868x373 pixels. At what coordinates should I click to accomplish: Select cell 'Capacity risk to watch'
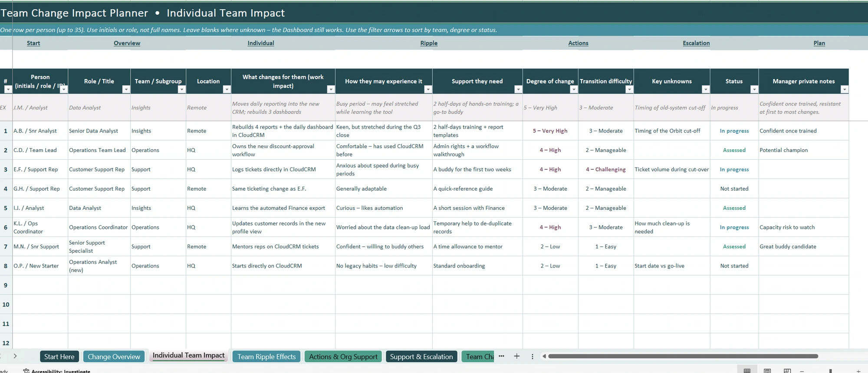[804, 227]
